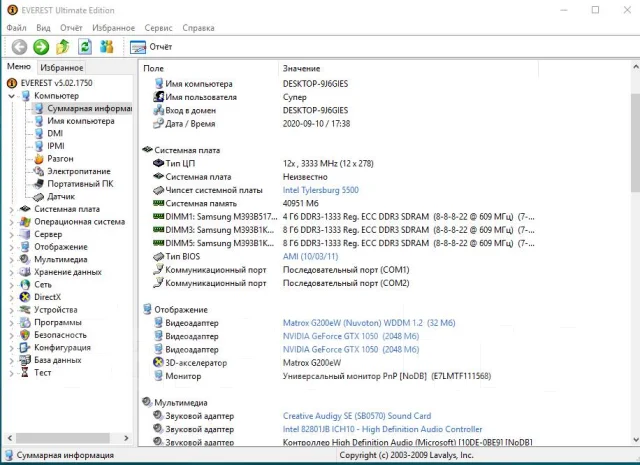This screenshot has height=465, width=640.
Task: Select the 40951 МБ system memory value
Action: (x=301, y=203)
